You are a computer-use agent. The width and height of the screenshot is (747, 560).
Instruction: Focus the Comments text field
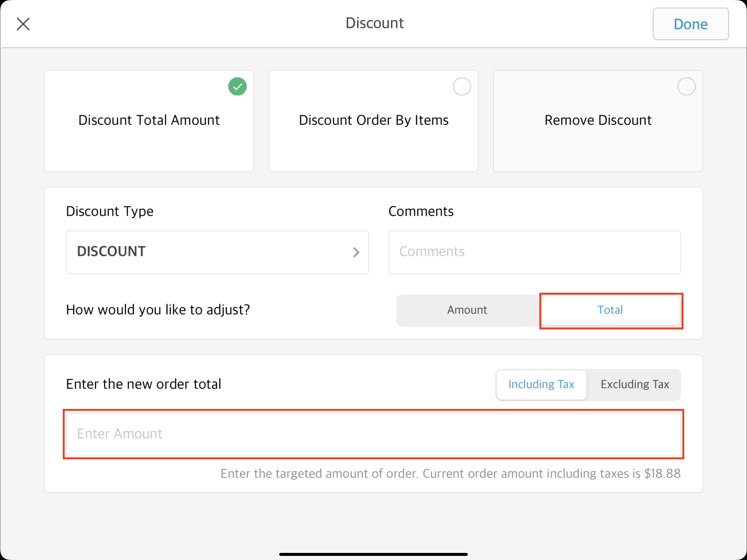tap(534, 252)
